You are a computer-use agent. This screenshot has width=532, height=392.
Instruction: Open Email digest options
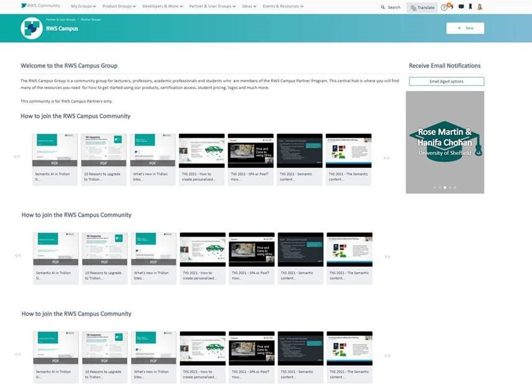tap(447, 82)
